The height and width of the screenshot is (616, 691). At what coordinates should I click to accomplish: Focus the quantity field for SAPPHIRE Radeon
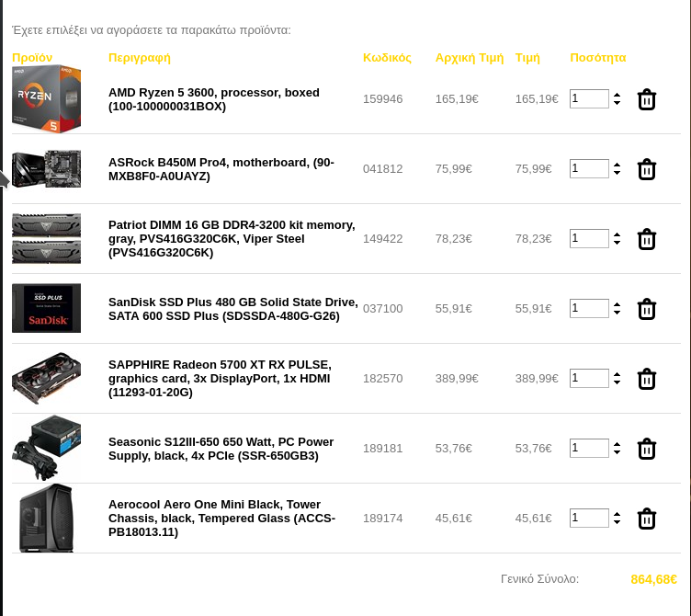click(589, 378)
